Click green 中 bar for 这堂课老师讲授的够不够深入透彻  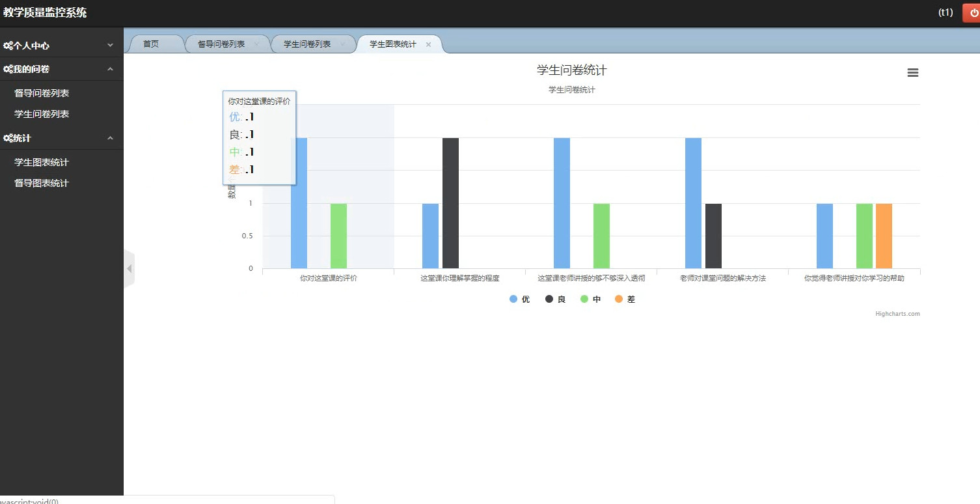point(601,236)
